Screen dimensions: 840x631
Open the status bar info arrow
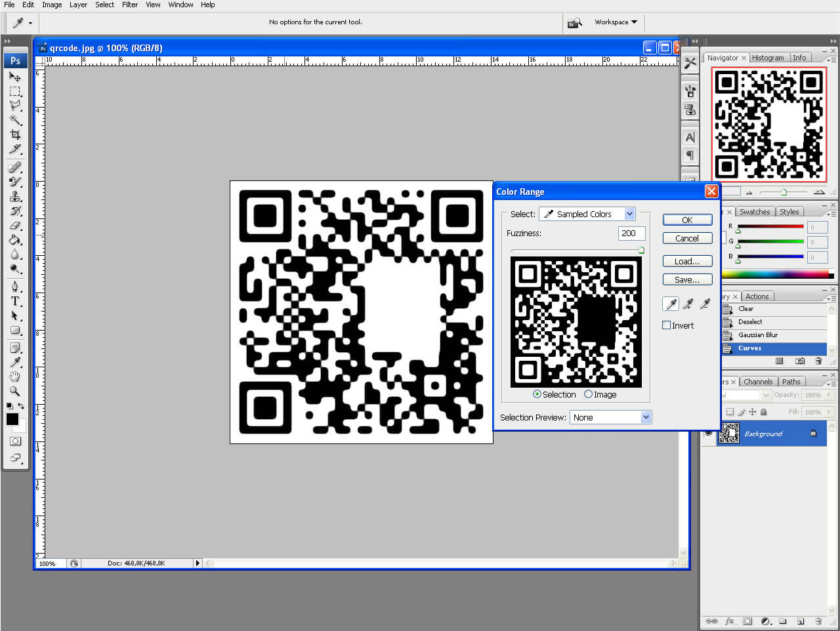click(197, 563)
